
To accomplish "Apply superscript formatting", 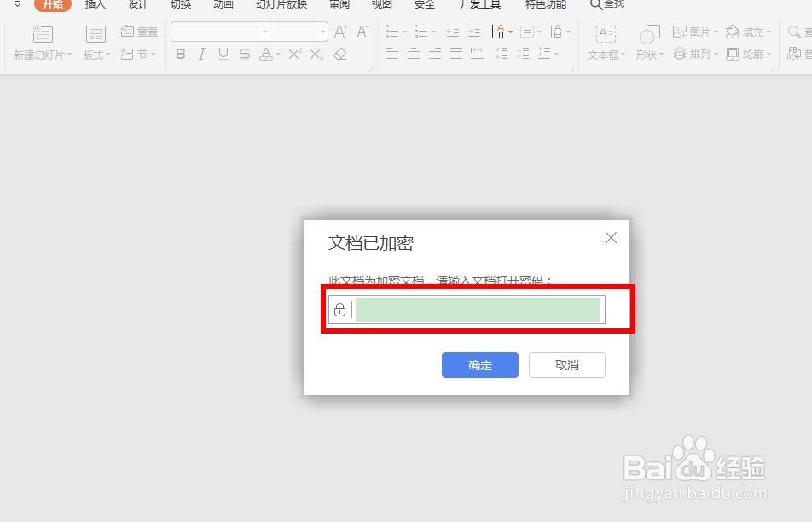I will point(297,54).
